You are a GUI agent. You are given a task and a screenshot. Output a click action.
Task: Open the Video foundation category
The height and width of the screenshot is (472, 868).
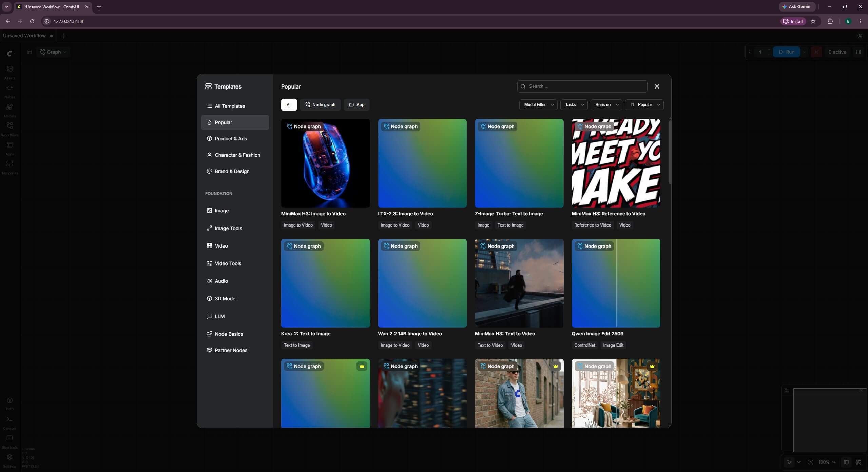point(235,246)
